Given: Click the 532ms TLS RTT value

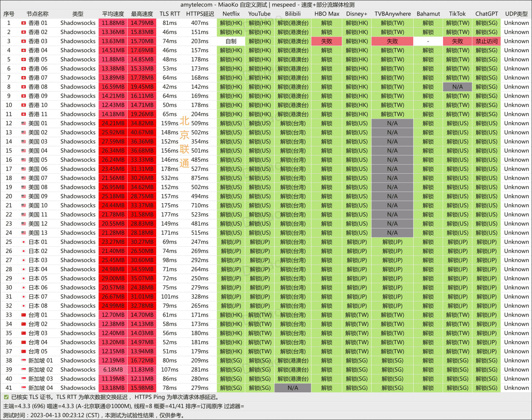Looking at the screenshot, I should click(x=170, y=178).
